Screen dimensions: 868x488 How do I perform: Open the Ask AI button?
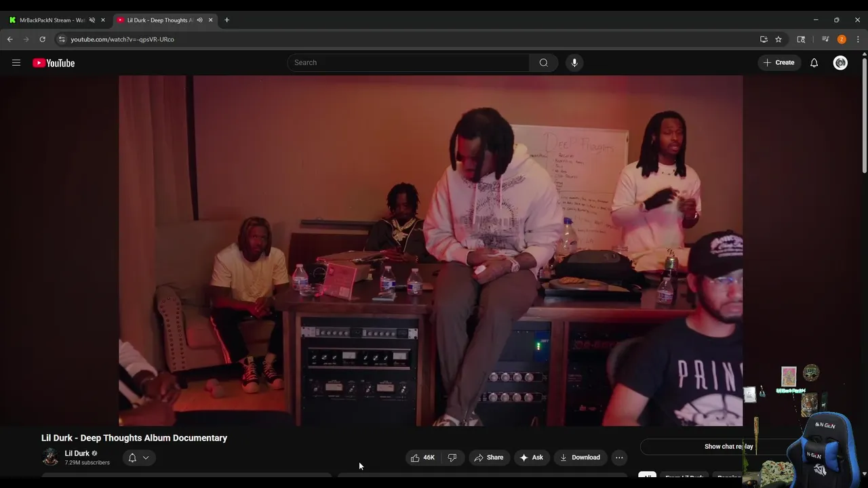532,457
